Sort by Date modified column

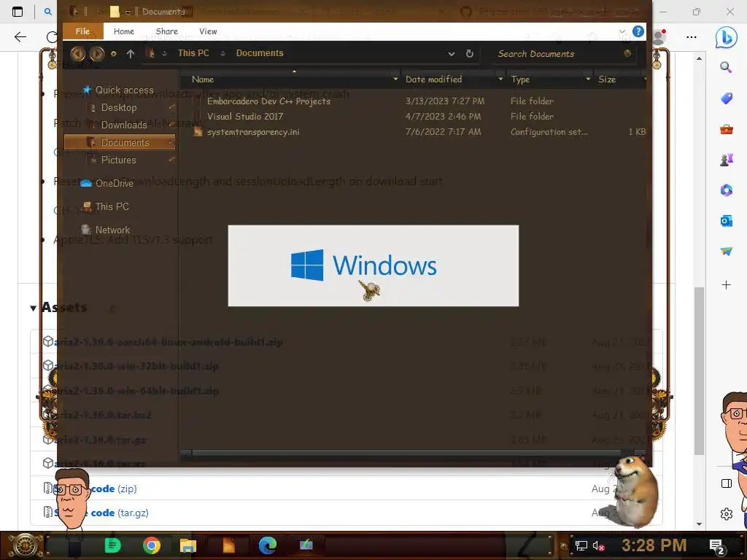[x=433, y=79]
